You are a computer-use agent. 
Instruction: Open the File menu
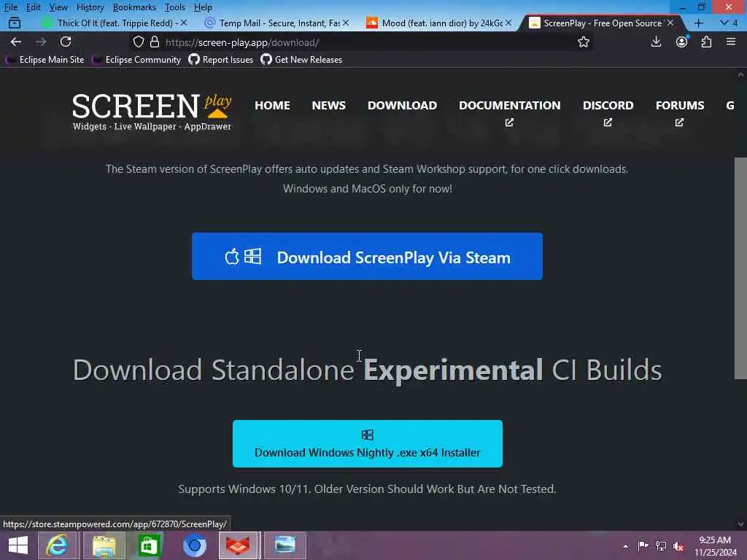coord(10,7)
